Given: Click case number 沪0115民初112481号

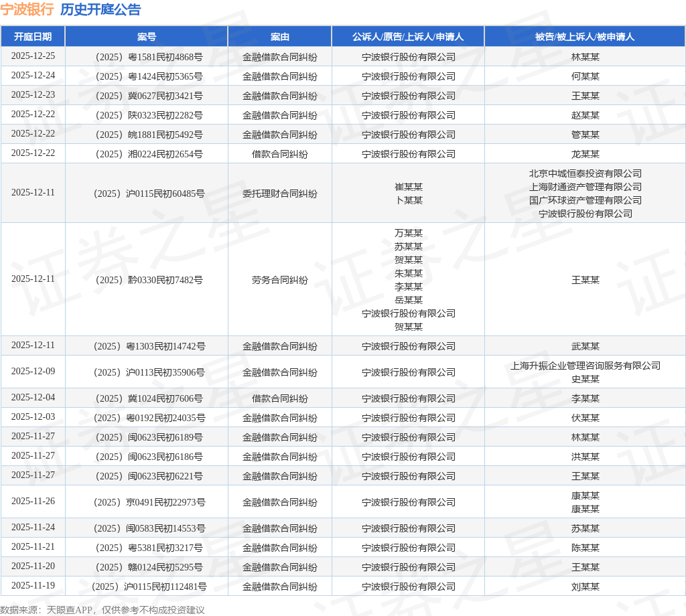Looking at the screenshot, I should [149, 587].
